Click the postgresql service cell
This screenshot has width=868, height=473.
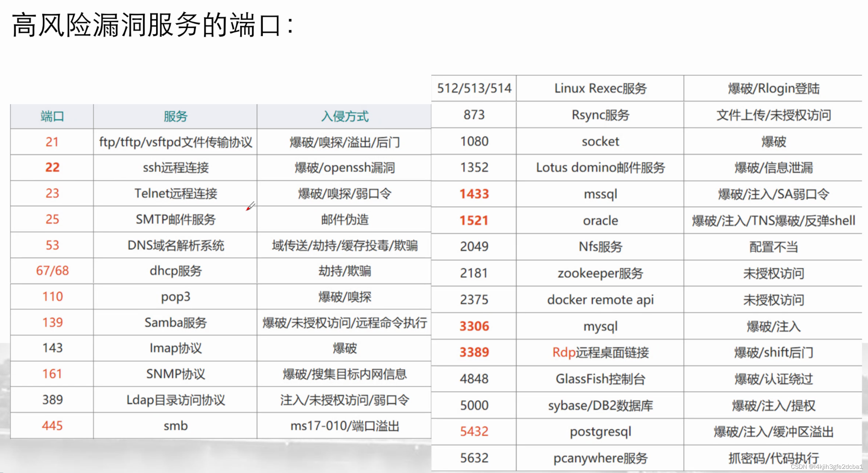coord(600,432)
